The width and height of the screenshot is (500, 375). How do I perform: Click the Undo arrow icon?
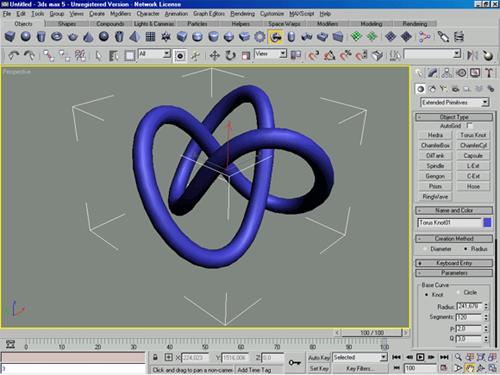click(x=14, y=55)
